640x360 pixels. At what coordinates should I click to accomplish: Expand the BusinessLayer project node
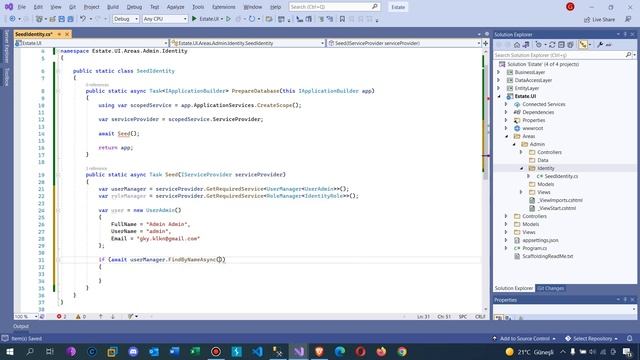(x=499, y=72)
